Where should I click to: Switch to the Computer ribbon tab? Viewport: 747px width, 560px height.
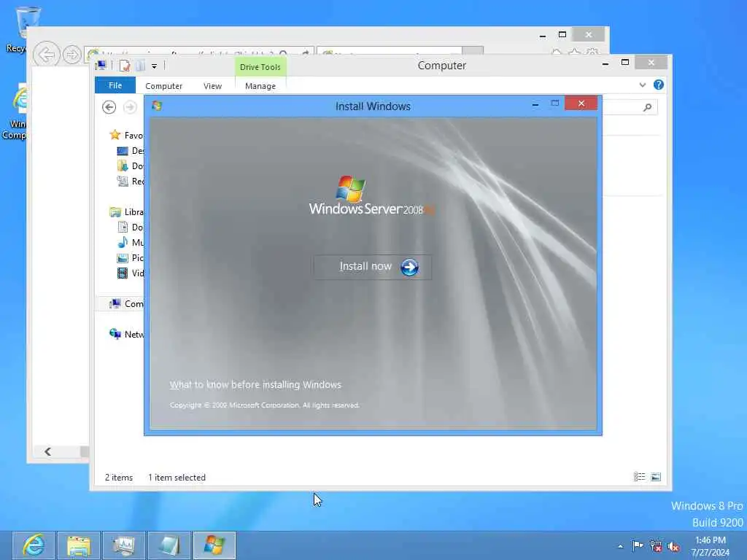coord(163,86)
